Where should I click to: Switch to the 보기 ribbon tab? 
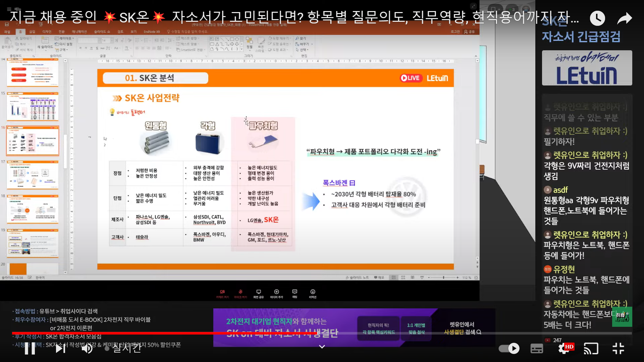coord(133,32)
